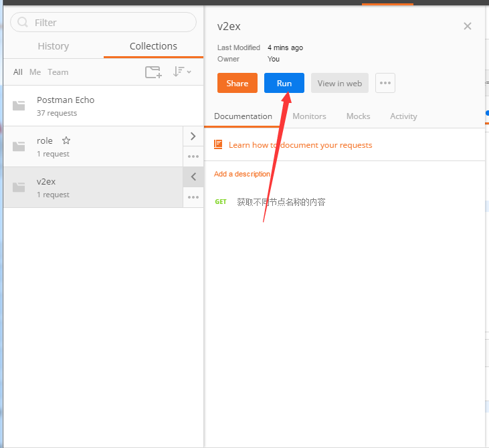Click the new collection folder icon
The image size is (489, 448).
pyautogui.click(x=153, y=72)
